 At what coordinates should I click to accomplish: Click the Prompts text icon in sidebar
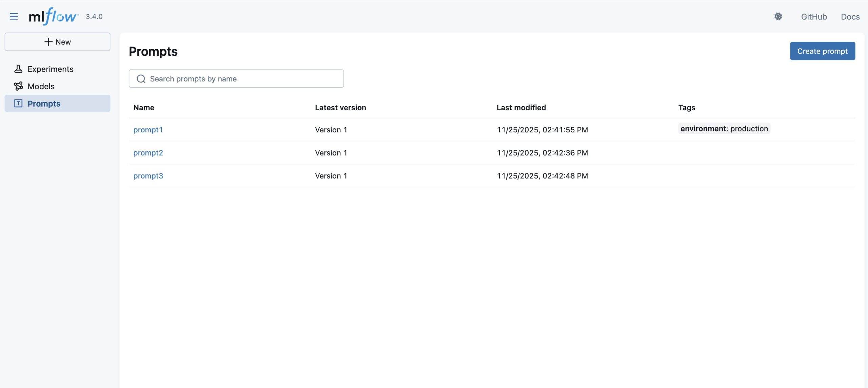click(x=19, y=103)
